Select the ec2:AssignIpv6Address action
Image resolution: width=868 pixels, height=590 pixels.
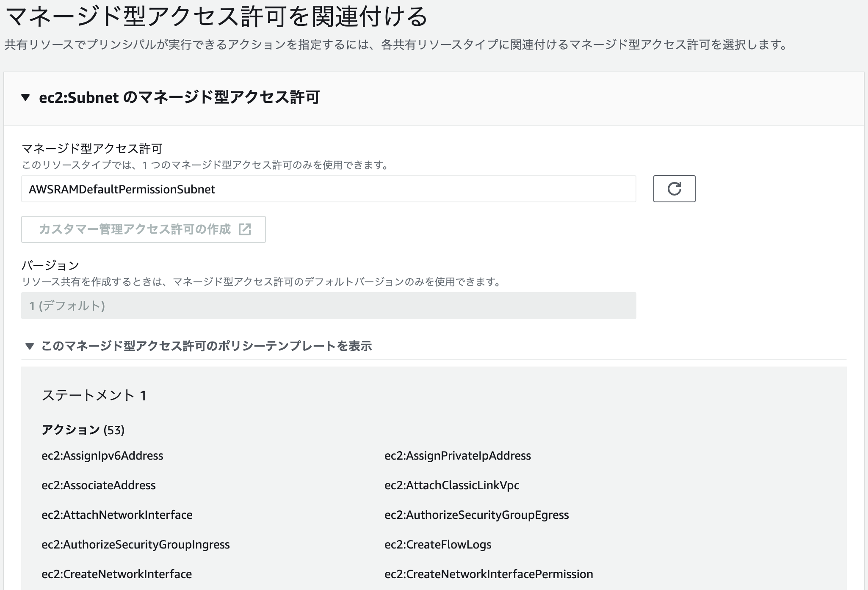coord(103,456)
